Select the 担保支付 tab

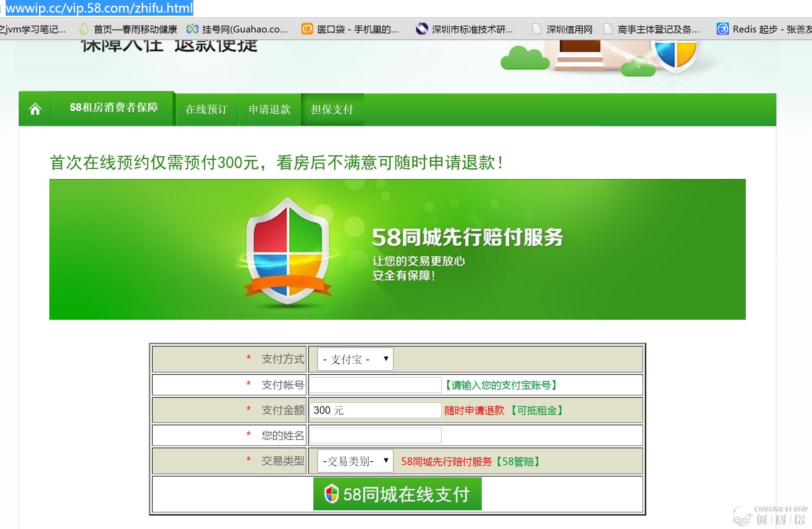point(332,109)
